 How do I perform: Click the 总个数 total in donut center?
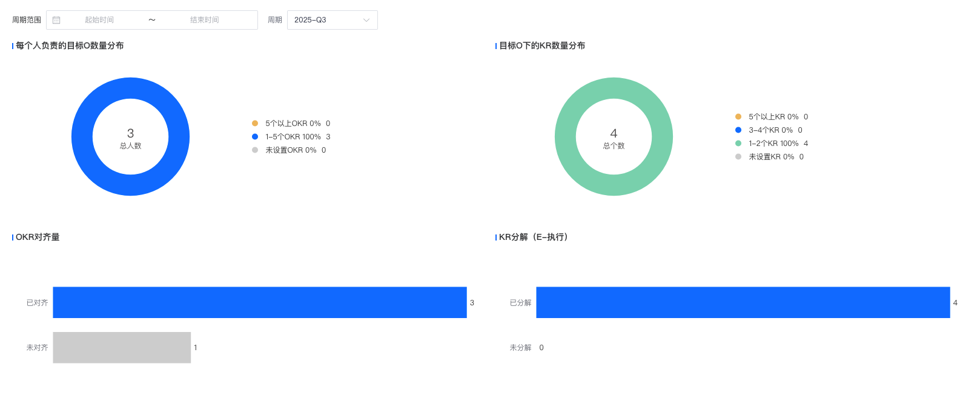point(614,145)
